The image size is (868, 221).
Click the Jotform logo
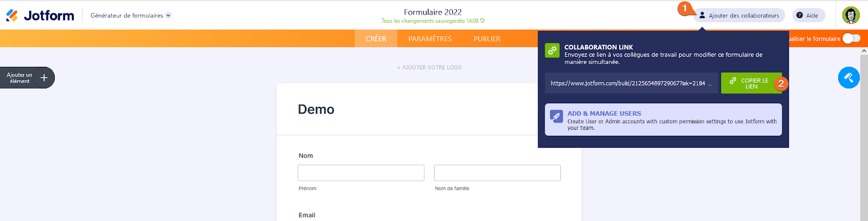[x=40, y=15]
